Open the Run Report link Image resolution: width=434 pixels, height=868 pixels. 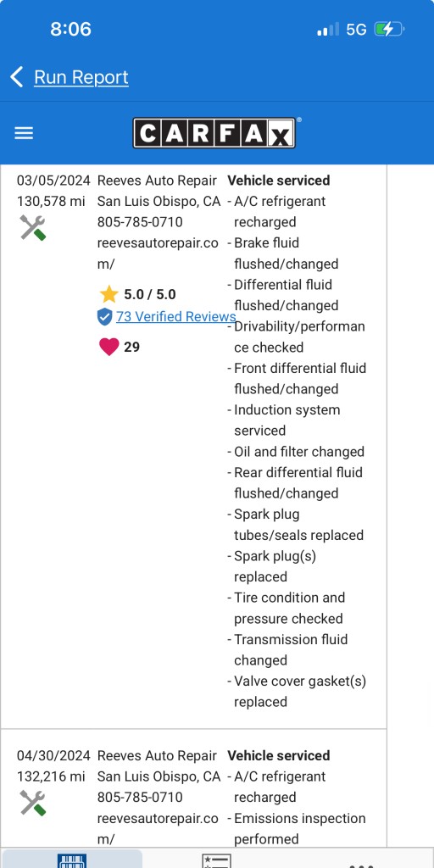[x=81, y=77]
